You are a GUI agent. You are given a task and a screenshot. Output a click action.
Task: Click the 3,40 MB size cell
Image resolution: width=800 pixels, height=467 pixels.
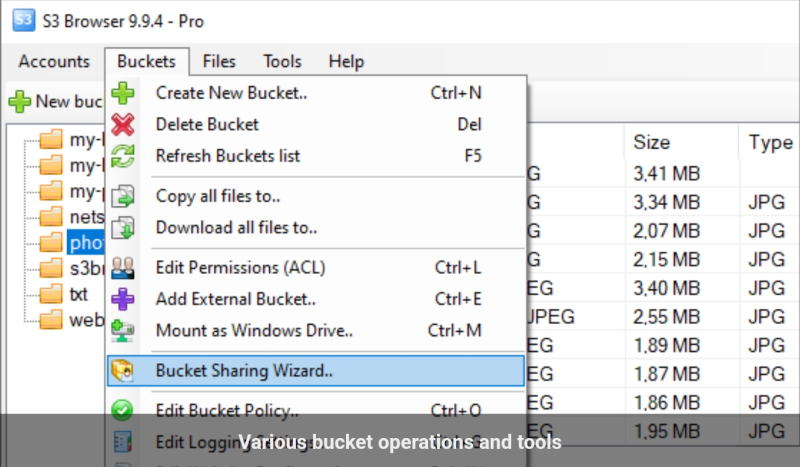[666, 288]
